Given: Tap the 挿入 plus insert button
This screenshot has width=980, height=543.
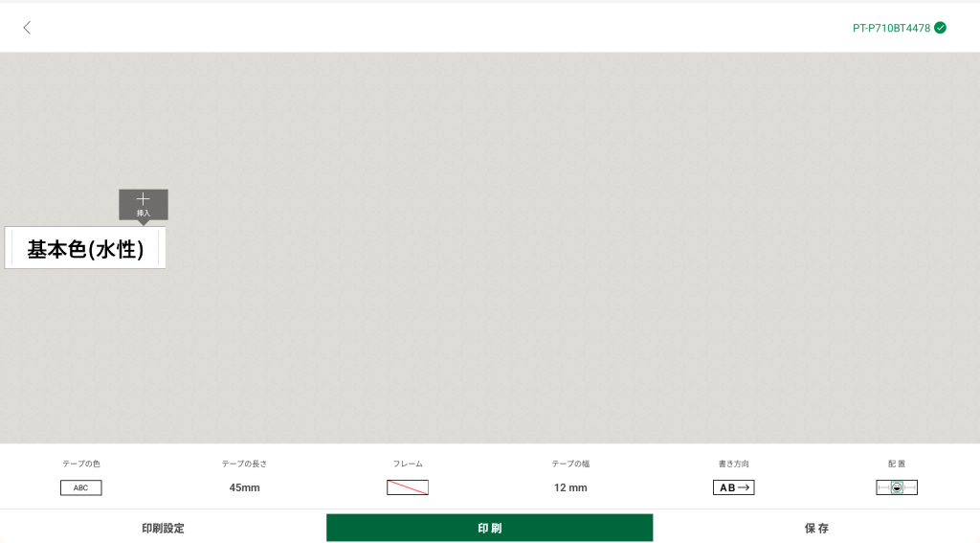Looking at the screenshot, I should [x=144, y=205].
